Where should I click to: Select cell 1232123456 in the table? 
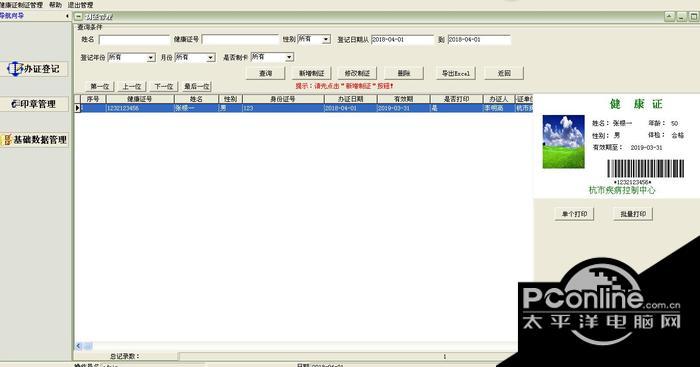[x=140, y=108]
